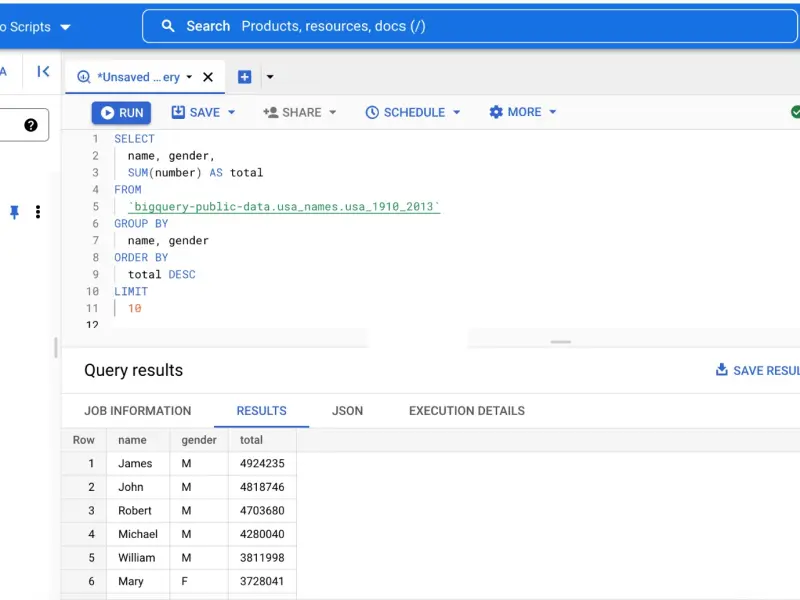Expand the MORE dropdown arrow
The image size is (800, 600).
(553, 112)
